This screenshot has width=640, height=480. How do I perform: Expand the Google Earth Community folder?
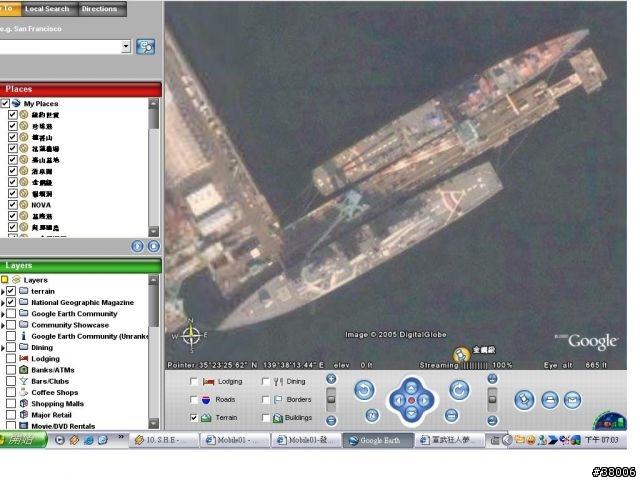pos(3,314)
